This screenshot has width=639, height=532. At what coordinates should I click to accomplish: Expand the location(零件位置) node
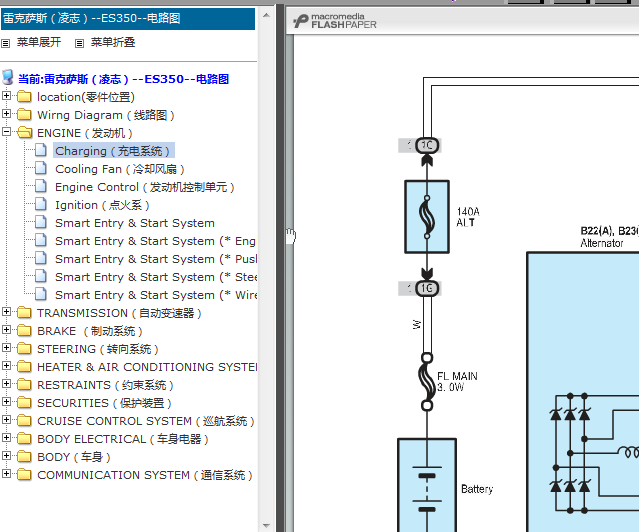coord(8,97)
